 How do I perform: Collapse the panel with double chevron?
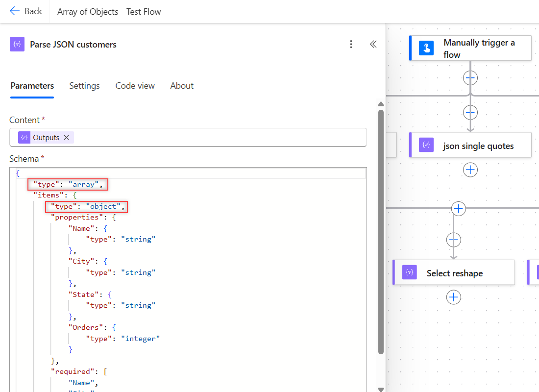tap(373, 44)
